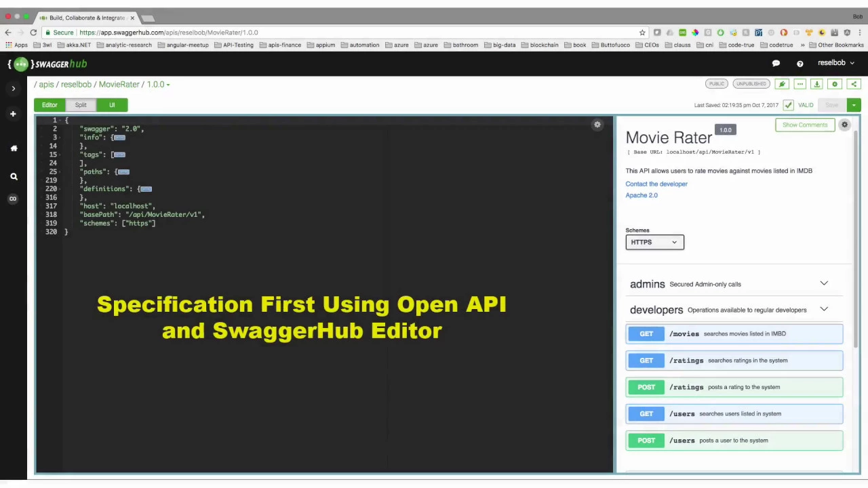Unfold the collapsed "info" block marker
868x488 pixels.
[120, 138]
